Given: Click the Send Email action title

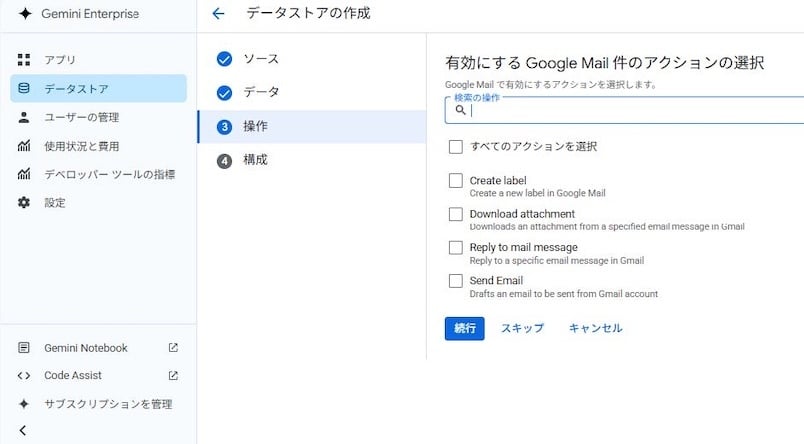Looking at the screenshot, I should click(496, 280).
